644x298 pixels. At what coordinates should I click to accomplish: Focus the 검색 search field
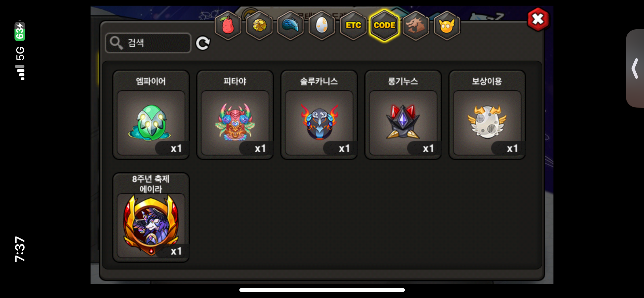[148, 43]
